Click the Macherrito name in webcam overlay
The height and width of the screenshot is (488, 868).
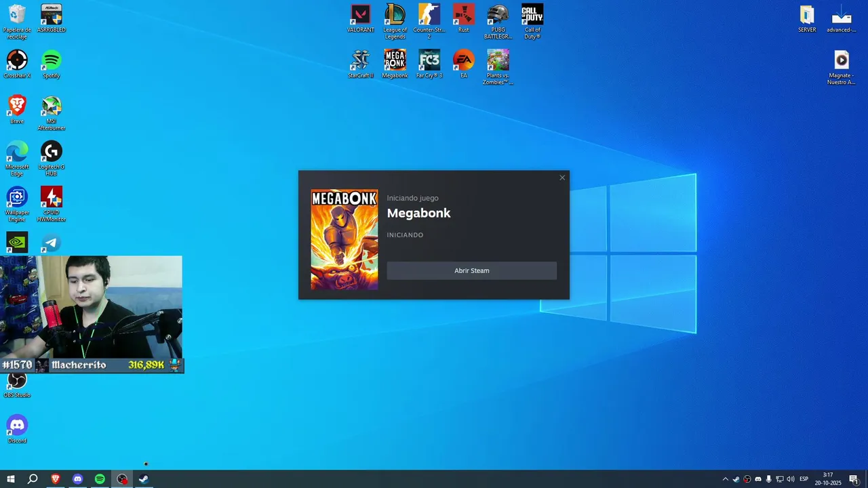(79, 365)
